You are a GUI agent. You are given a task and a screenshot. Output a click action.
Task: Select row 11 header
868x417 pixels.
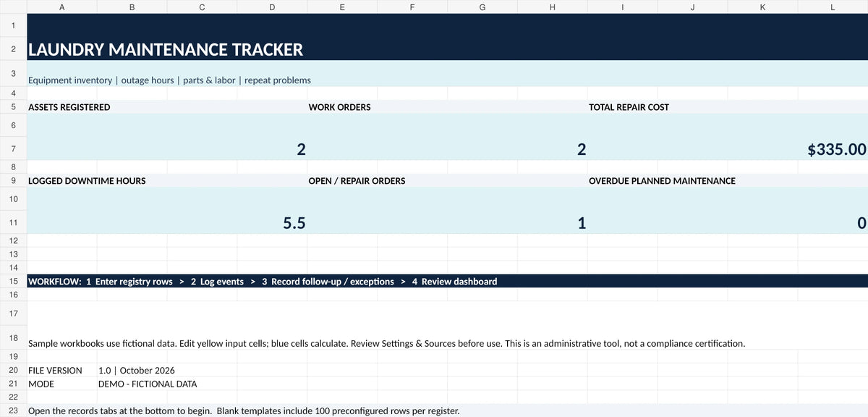pos(13,224)
